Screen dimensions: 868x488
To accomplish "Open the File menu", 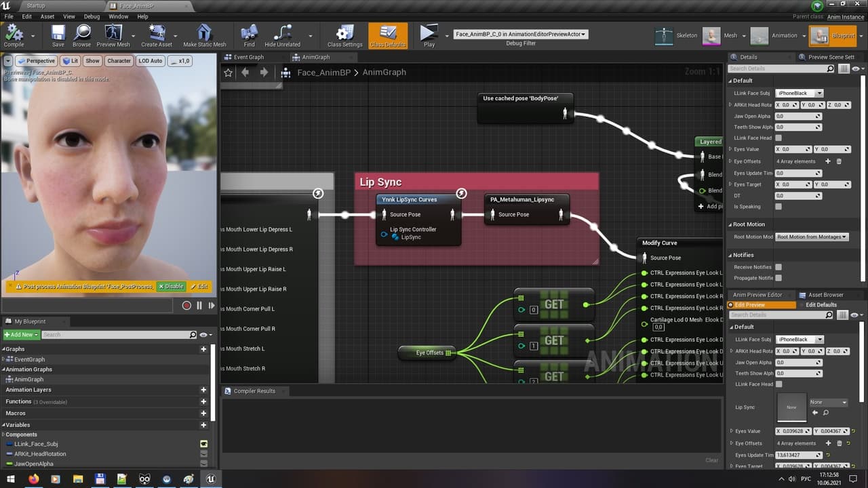I will tap(9, 16).
